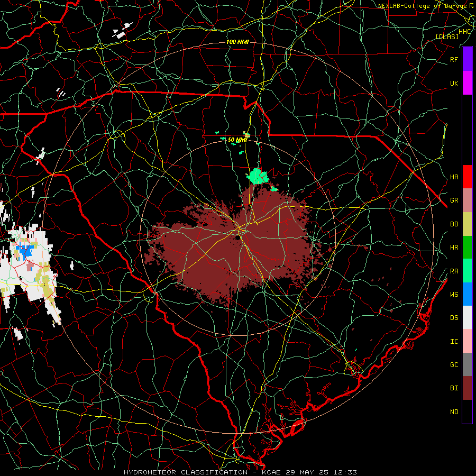The image size is (476, 476).
Task: Click the 100 NMI range ring label
Action: [x=237, y=42]
